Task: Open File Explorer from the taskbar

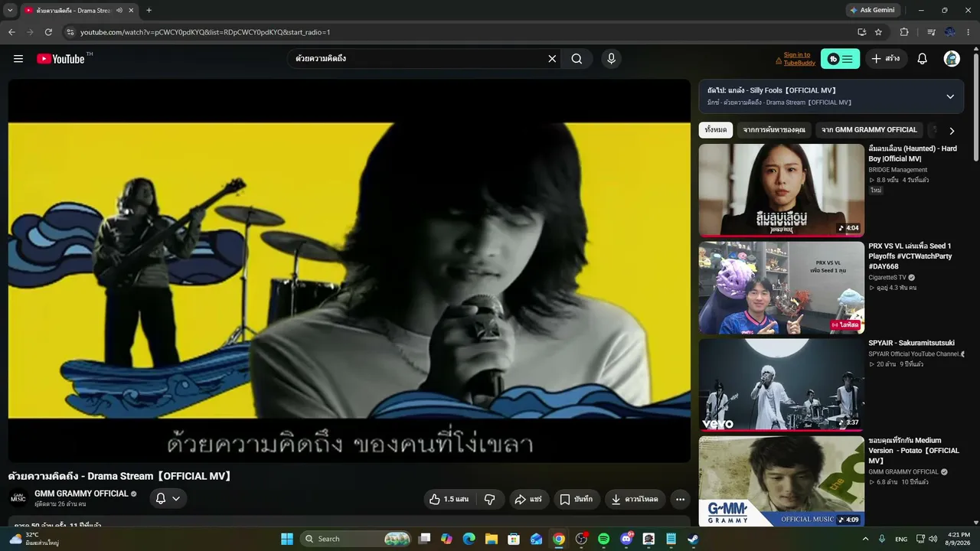Action: [x=492, y=539]
